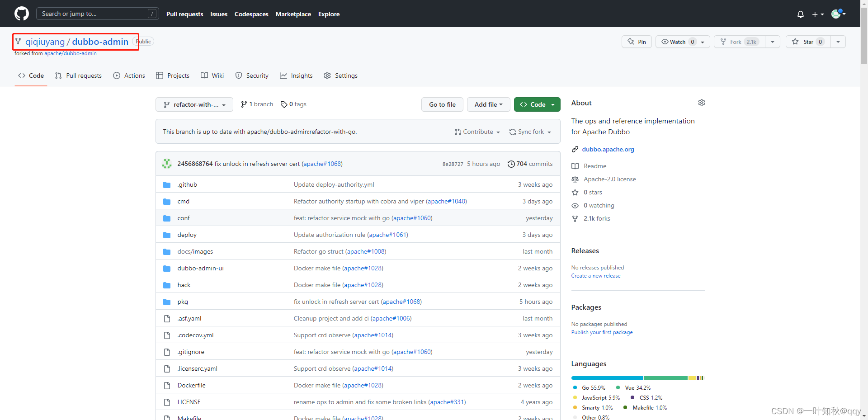Open the conf folder icon

click(x=167, y=218)
